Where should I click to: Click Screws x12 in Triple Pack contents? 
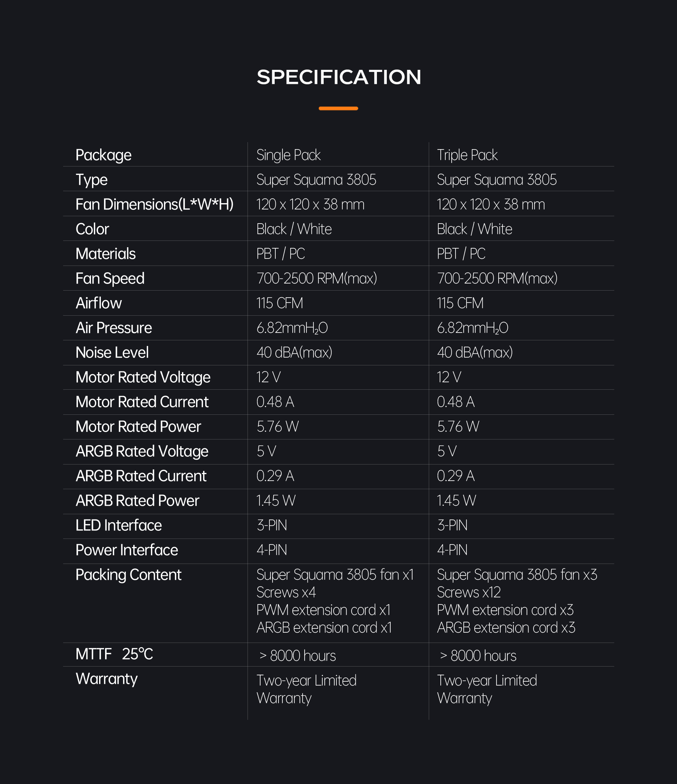(469, 592)
